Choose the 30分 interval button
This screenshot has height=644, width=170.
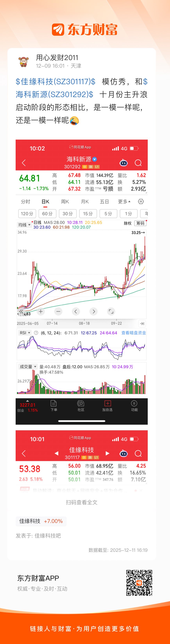pos(68,213)
